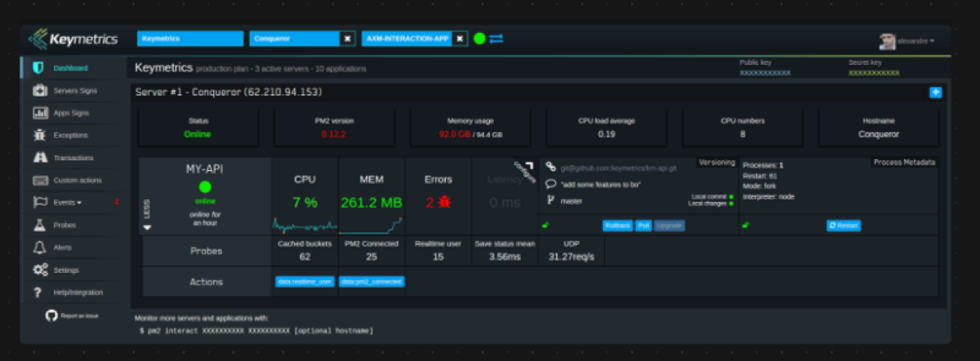
Task: Click the blue swap arrows icon
Action: tap(496, 38)
